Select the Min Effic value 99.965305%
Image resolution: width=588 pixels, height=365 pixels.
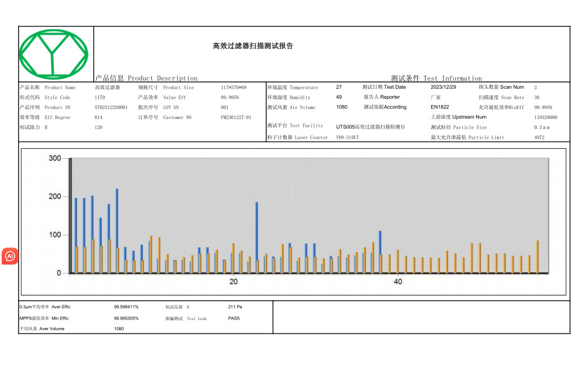(x=126, y=318)
